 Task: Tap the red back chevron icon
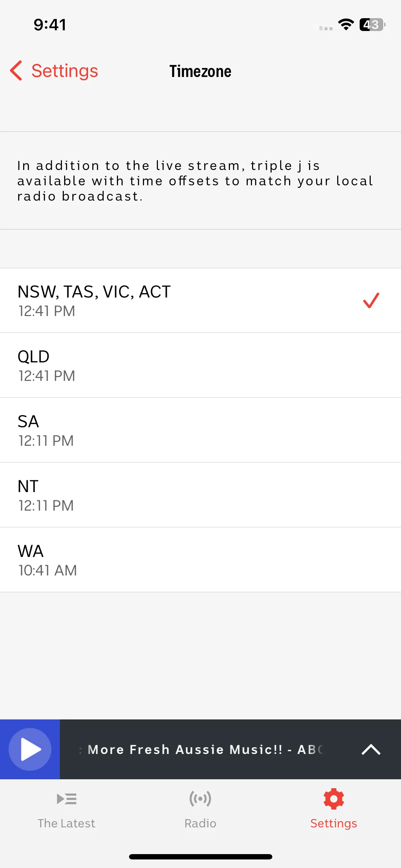click(16, 71)
